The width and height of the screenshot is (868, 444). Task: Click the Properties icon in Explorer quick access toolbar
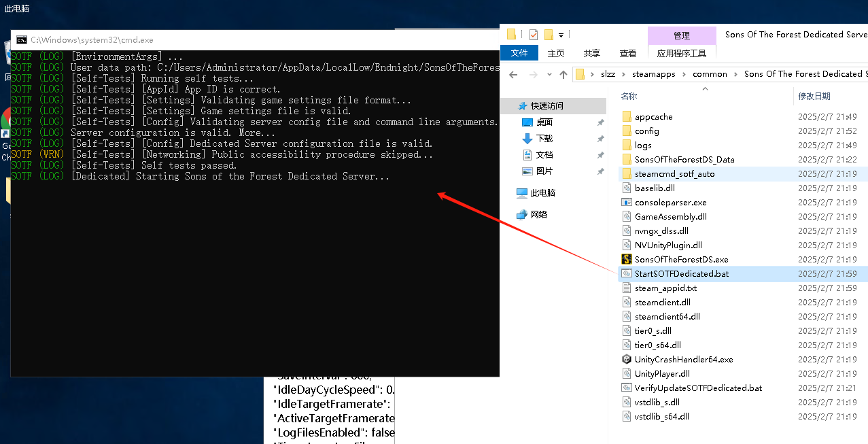tap(533, 35)
